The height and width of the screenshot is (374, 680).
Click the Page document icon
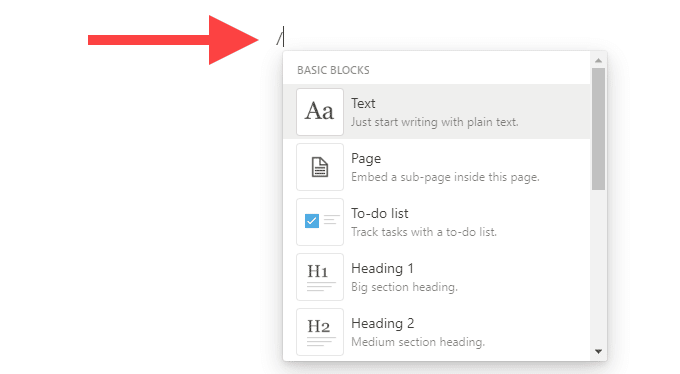pos(320,167)
